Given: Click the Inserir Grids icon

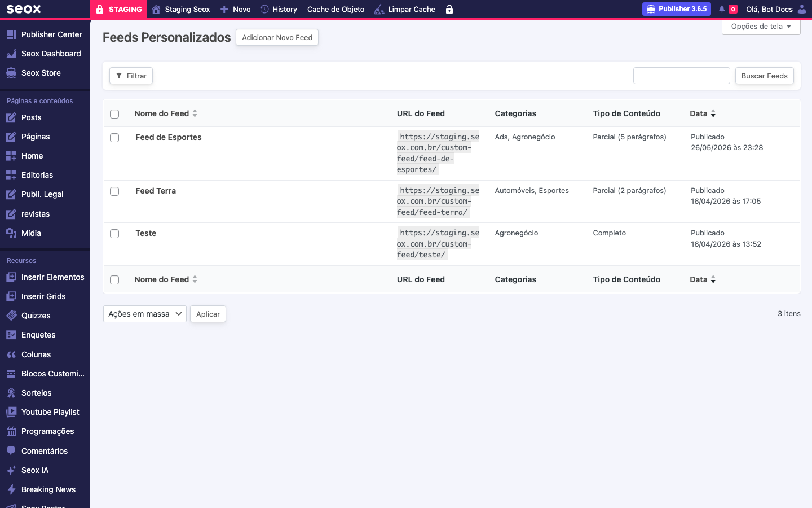Looking at the screenshot, I should pos(11,296).
